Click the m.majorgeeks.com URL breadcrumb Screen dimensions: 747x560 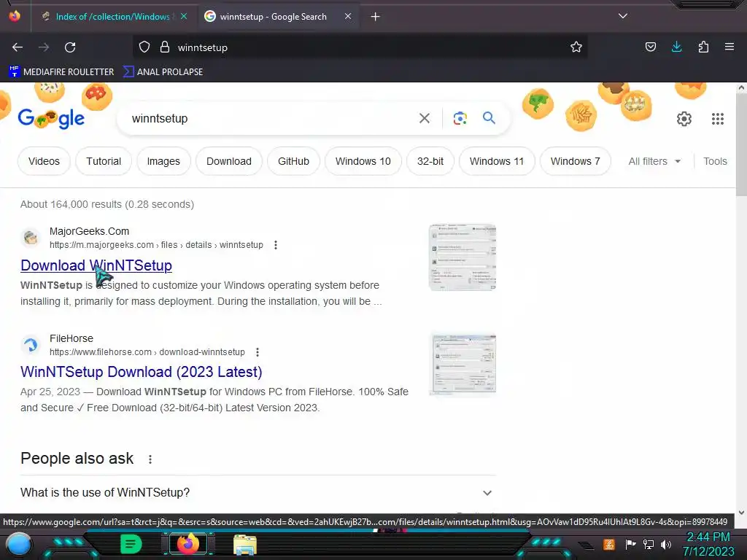156,245
